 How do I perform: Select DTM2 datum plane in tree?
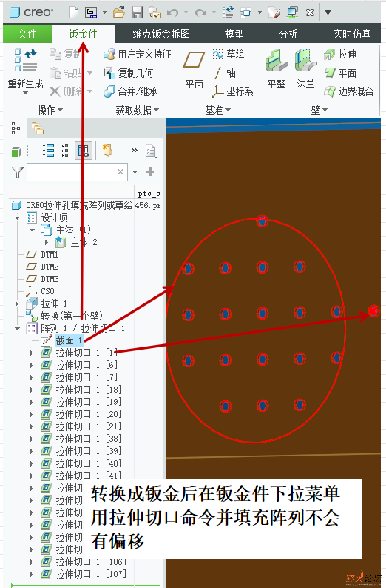click(42, 267)
